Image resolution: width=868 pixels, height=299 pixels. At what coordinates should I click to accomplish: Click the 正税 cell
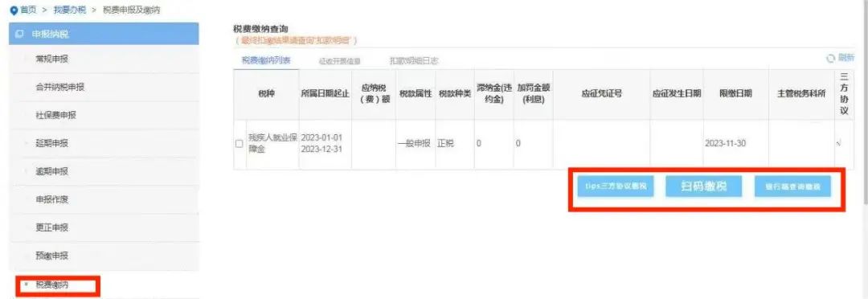454,145
